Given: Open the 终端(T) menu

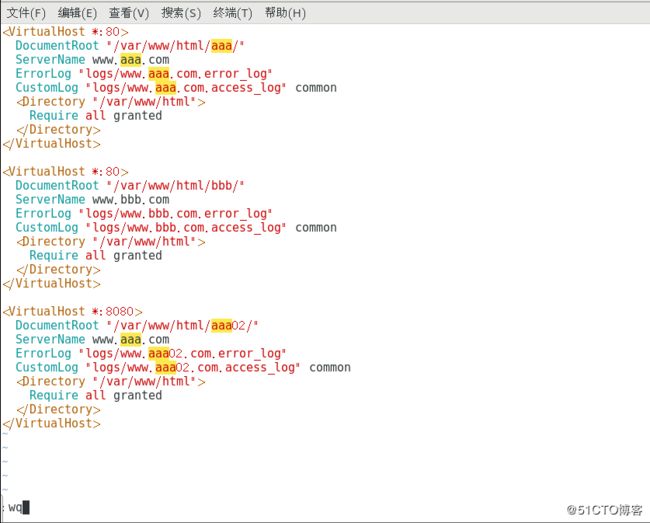Looking at the screenshot, I should pyautogui.click(x=232, y=13).
